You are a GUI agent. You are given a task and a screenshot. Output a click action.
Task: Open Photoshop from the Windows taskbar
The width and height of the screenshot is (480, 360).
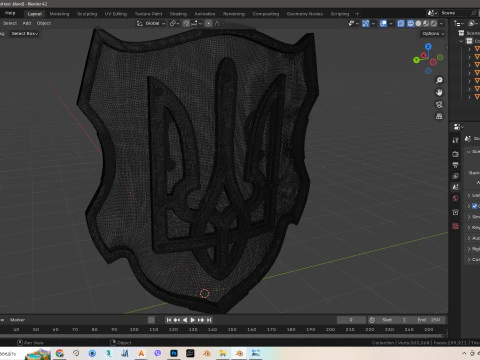pos(174,353)
